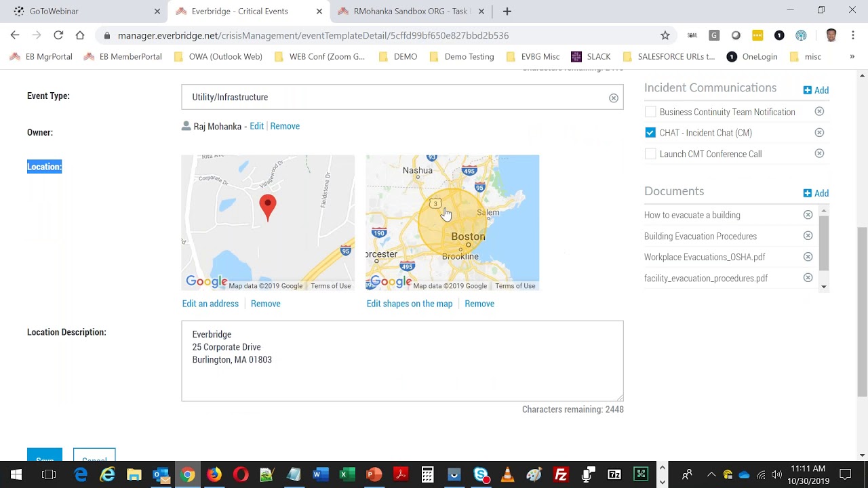Show hidden system tray icons

point(711,474)
